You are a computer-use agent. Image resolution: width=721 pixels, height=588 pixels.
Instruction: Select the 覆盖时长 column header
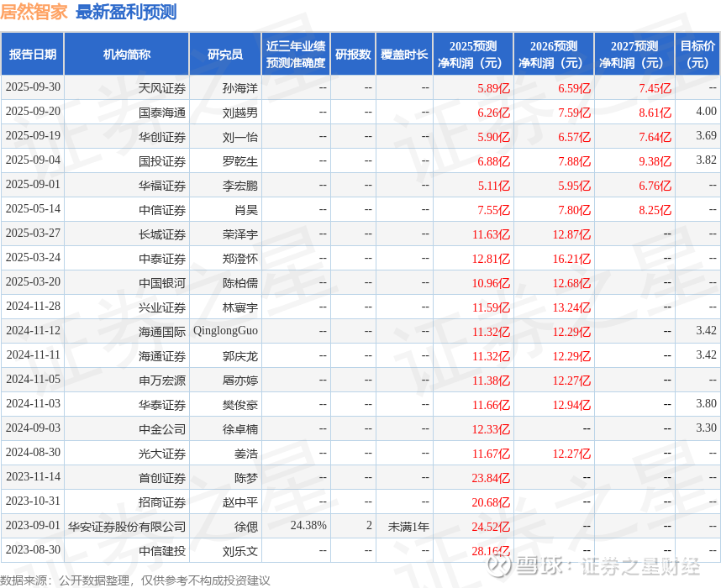[404, 55]
